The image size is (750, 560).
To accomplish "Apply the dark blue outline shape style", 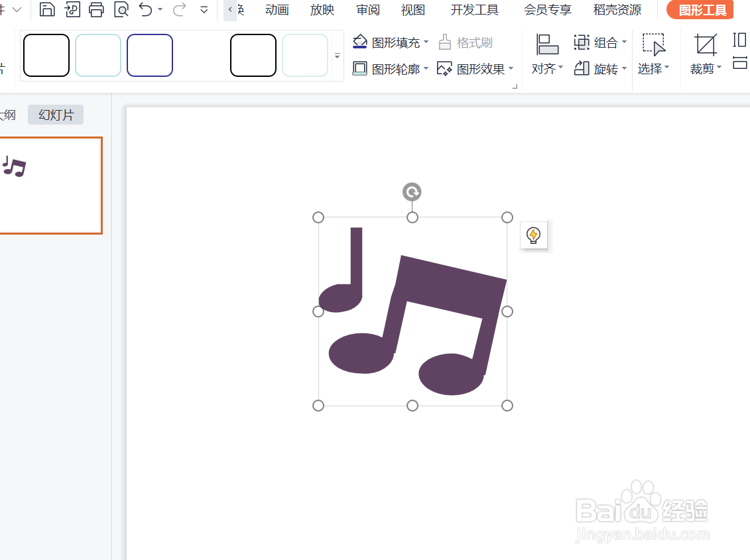I will point(150,56).
